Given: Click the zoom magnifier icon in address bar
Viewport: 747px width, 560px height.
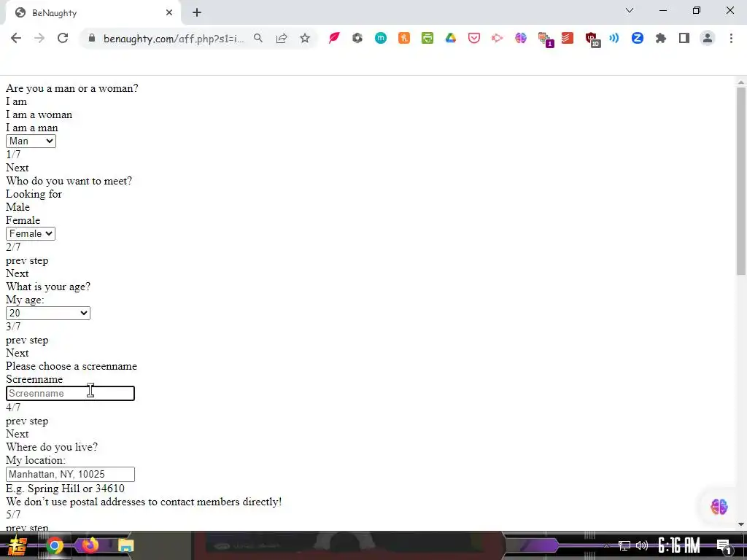Looking at the screenshot, I should coord(258,38).
